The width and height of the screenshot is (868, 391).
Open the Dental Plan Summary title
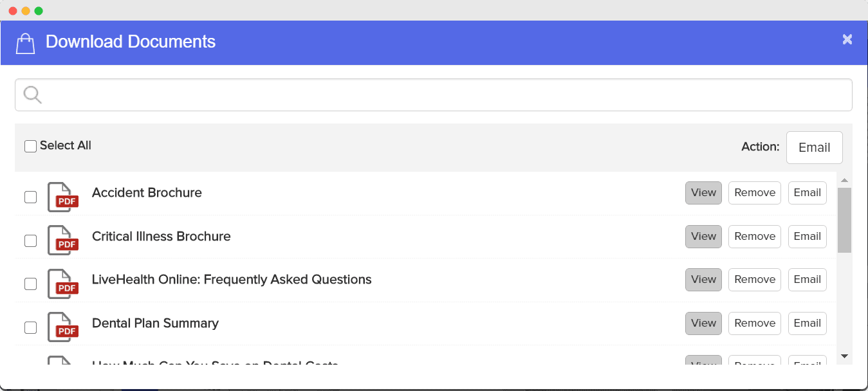[x=155, y=323]
